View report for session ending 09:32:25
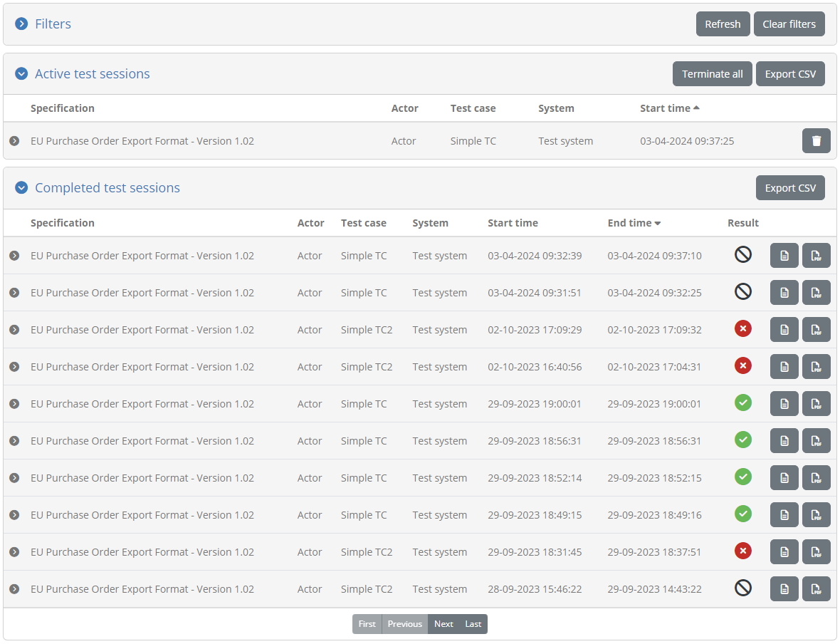 click(x=784, y=293)
